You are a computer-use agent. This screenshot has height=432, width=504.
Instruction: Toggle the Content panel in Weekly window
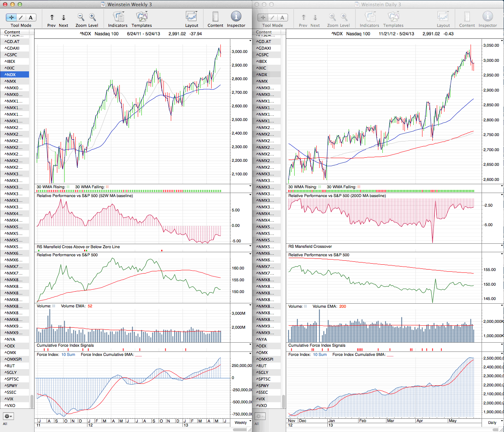[x=215, y=17]
